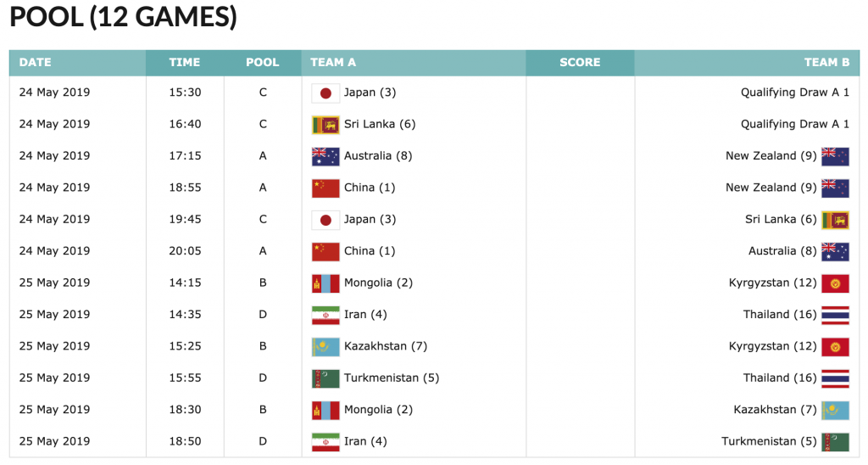868x465 pixels.
Task: Click Sri Lanka (6) team name at 19:45
Action: point(782,220)
